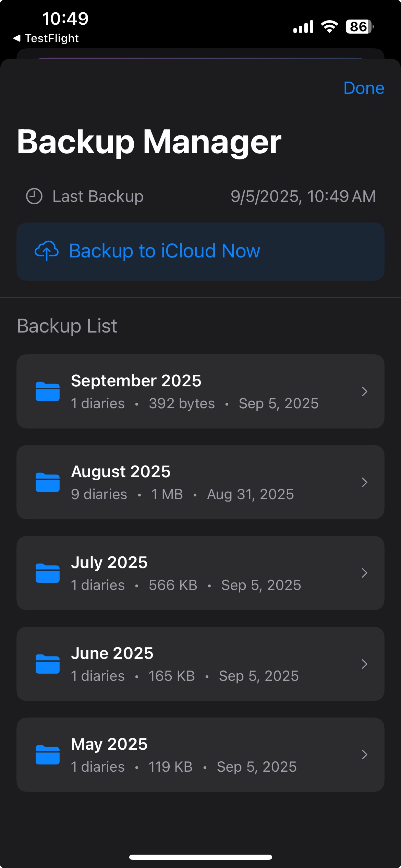Tap the Last Backup clock icon
The image size is (401, 868).
(x=34, y=196)
